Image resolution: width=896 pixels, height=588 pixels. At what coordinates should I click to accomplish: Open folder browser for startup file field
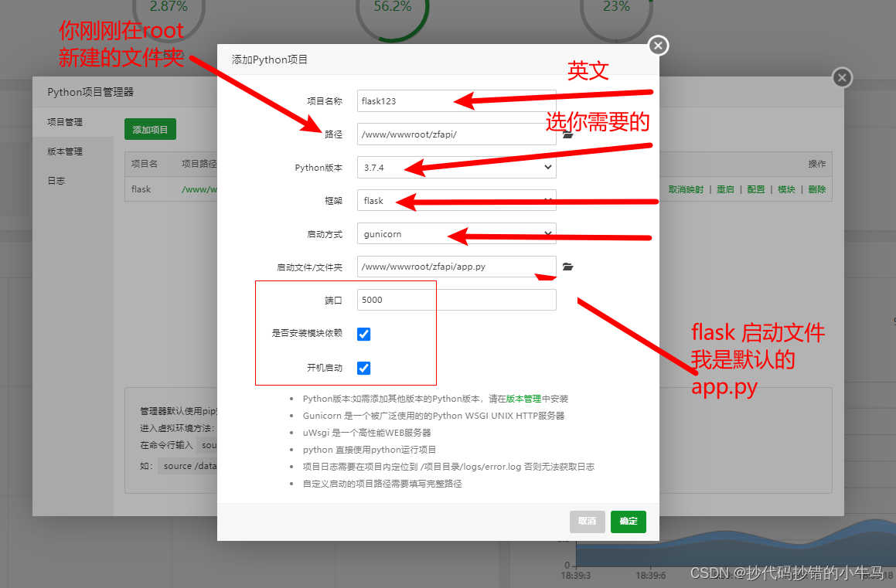coord(567,267)
